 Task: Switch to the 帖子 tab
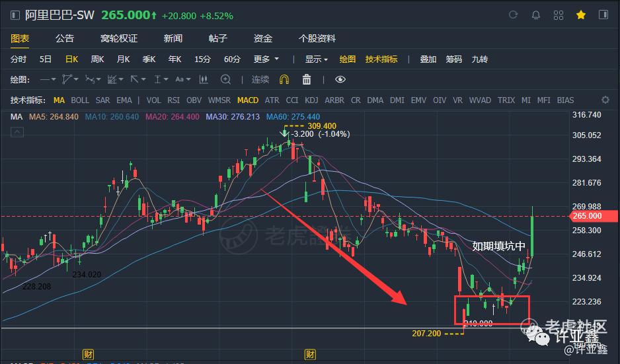[x=218, y=38]
